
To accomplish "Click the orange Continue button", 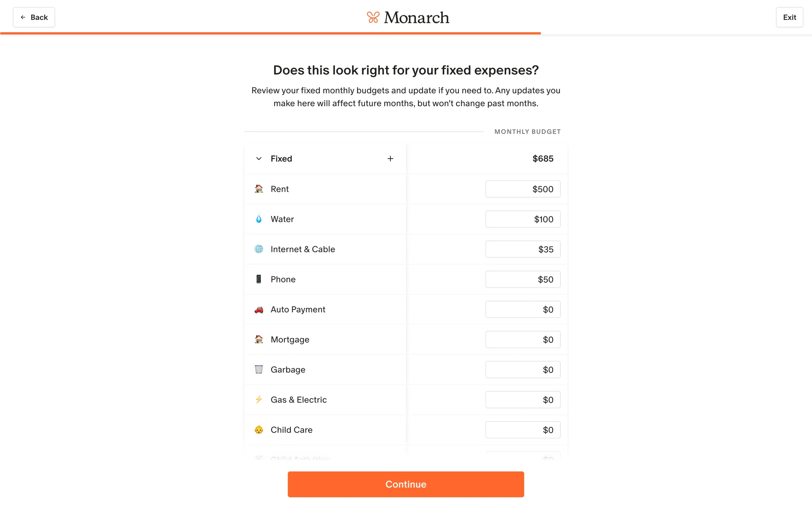I will 406,484.
